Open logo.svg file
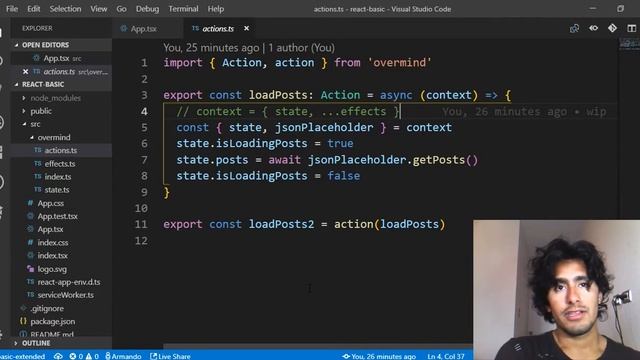Image resolution: width=640 pixels, height=360 pixels. click(52, 269)
